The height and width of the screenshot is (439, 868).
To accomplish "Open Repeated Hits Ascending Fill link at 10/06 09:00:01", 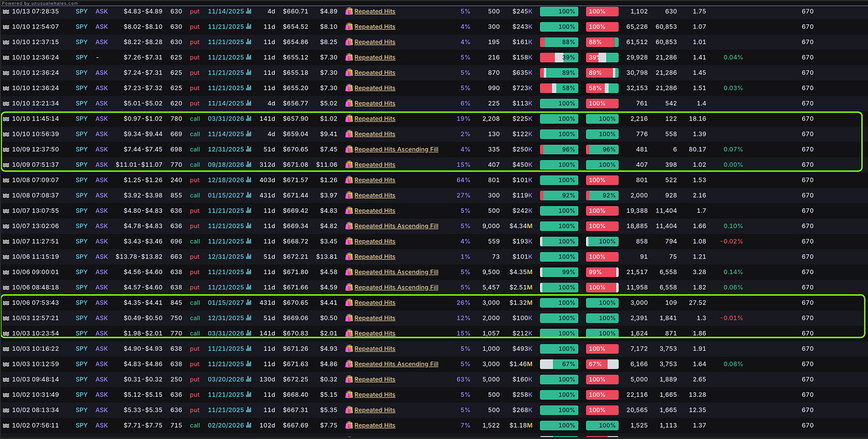I will click(396, 272).
